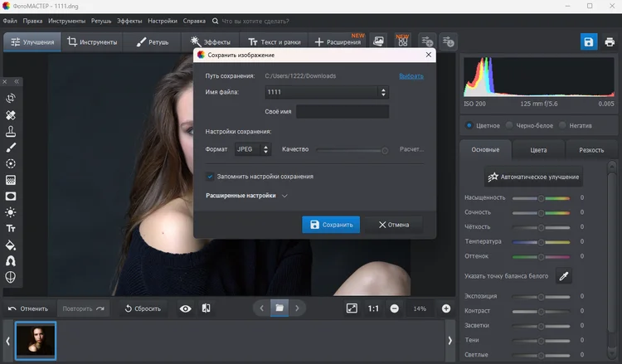Click the 'Сбросить' button
Image resolution: width=622 pixels, height=364 pixels.
point(143,308)
